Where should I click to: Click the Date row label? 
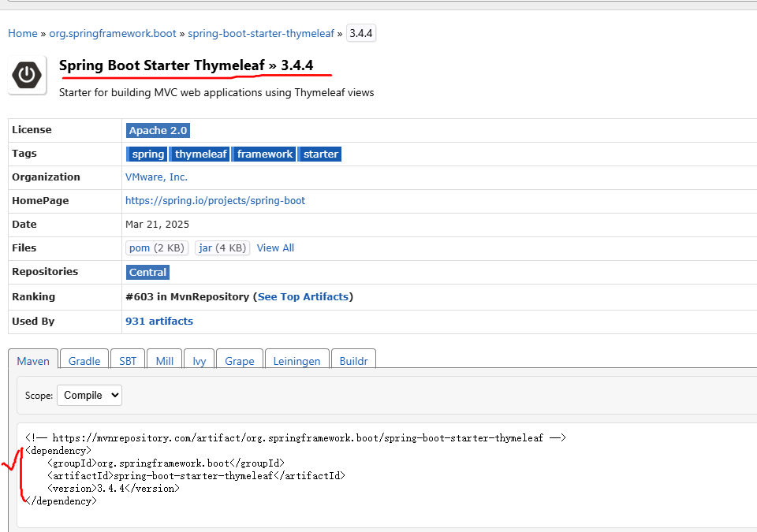click(24, 225)
